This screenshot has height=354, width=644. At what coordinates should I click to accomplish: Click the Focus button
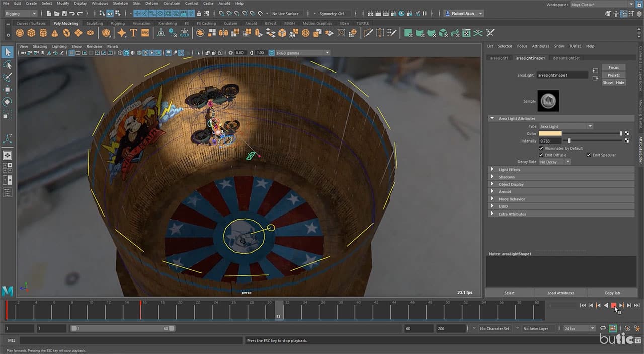(x=613, y=67)
